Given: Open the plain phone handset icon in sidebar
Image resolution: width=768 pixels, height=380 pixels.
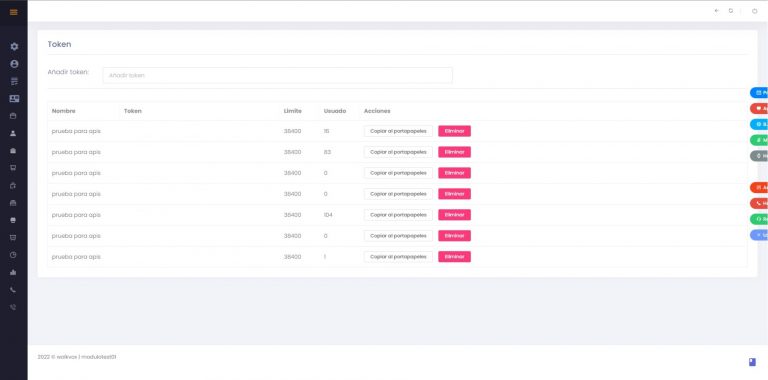Looking at the screenshot, I should [x=13, y=290].
